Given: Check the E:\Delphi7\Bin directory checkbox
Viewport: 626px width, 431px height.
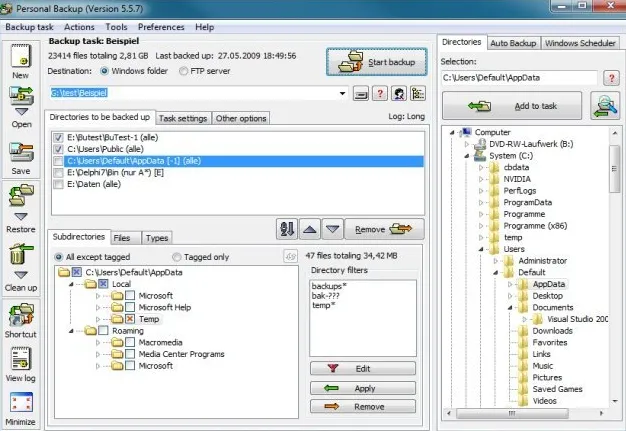Looking at the screenshot, I should click(x=58, y=173).
